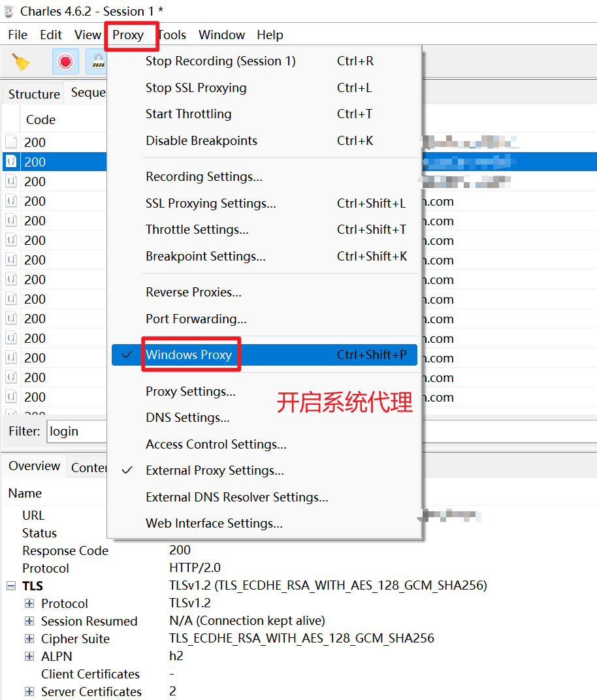
Task: Open Recording Settings...
Action: pyautogui.click(x=265, y=177)
